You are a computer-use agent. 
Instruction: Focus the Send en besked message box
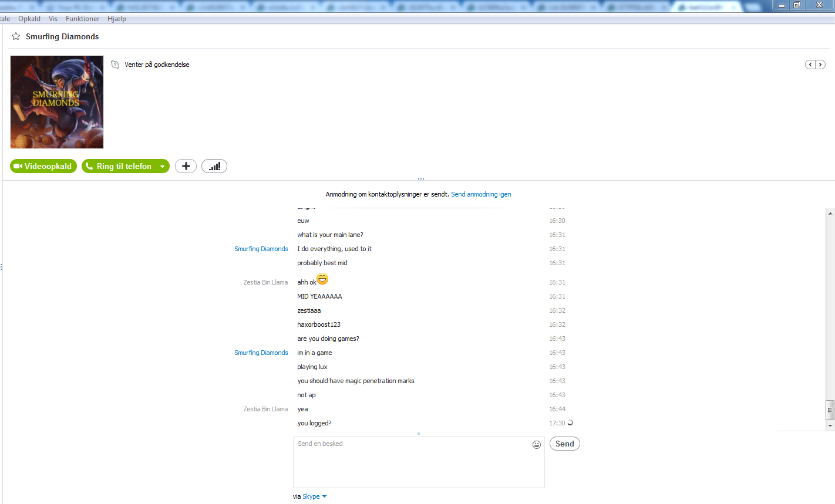419,462
